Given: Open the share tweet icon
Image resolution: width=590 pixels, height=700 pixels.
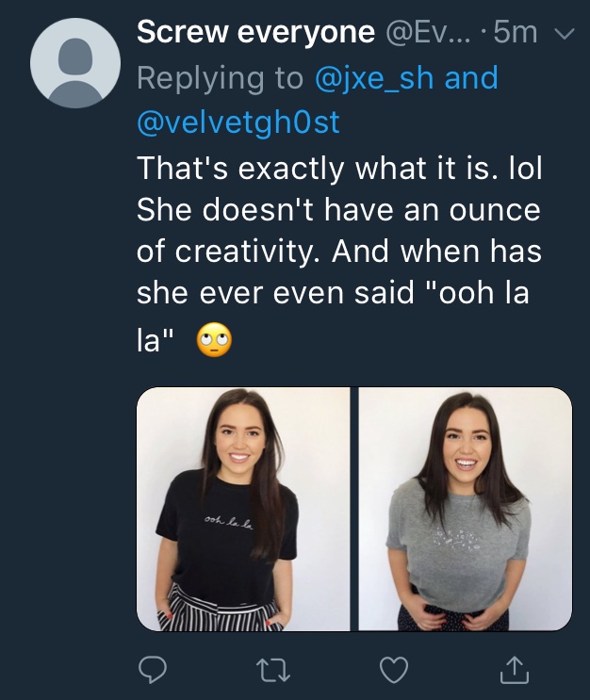Looking at the screenshot, I should point(511,670).
